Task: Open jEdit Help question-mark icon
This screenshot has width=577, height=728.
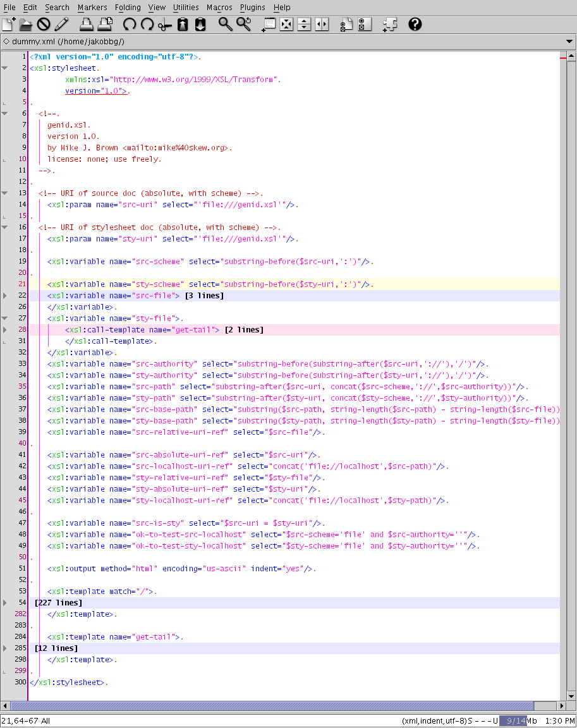Action: (x=415, y=24)
